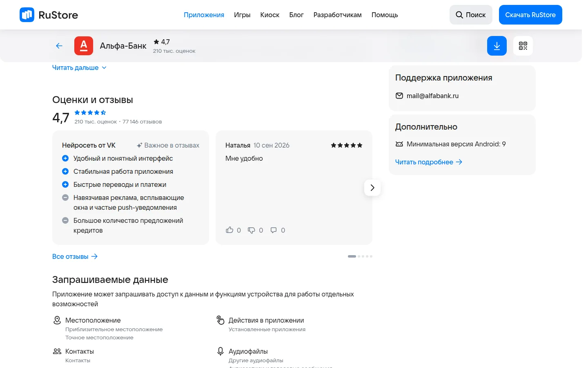
Task: Click the envelope icon next to mail@alfabank.ru
Action: click(399, 96)
